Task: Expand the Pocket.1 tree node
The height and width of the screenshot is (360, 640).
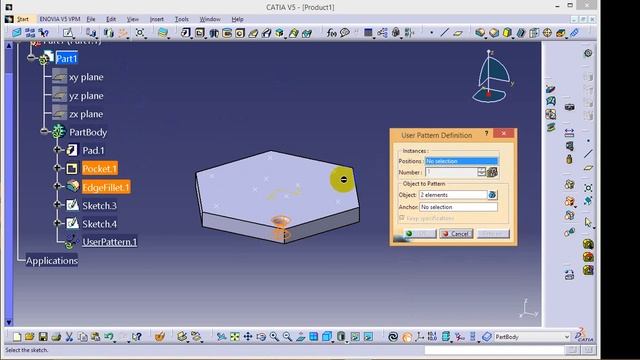Action: 58,168
